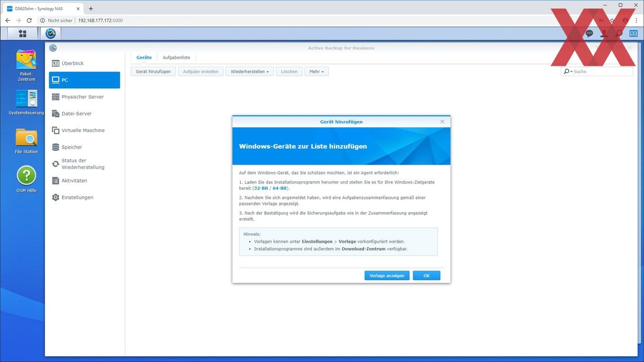Open Speicher section
The image size is (644, 362).
[x=84, y=147]
